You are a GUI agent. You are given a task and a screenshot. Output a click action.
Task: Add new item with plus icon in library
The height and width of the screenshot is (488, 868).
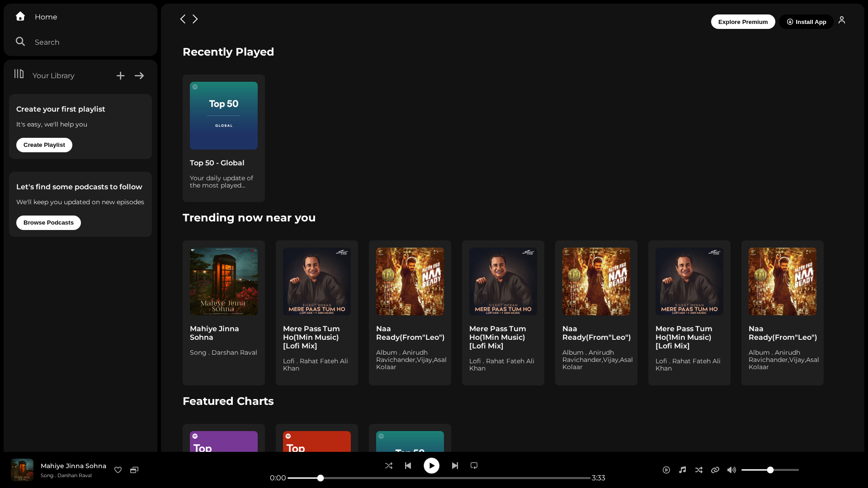pyautogui.click(x=120, y=75)
